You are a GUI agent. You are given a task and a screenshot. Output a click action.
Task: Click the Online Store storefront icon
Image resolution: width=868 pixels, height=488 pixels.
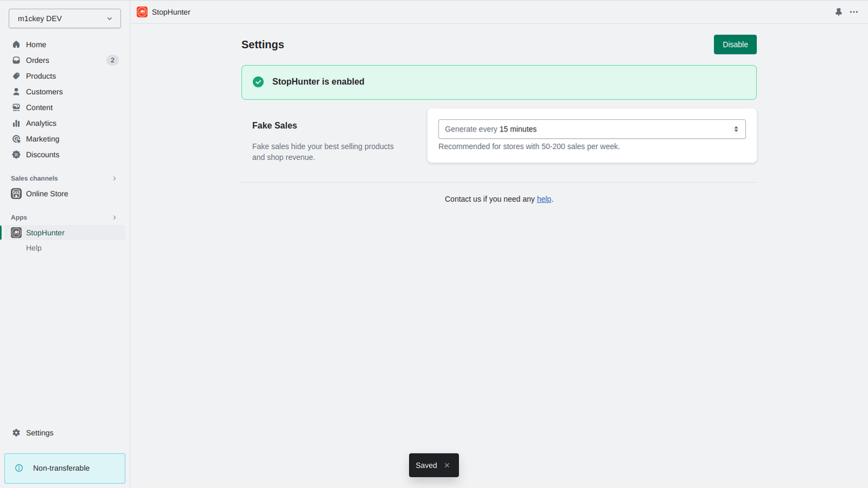16,194
